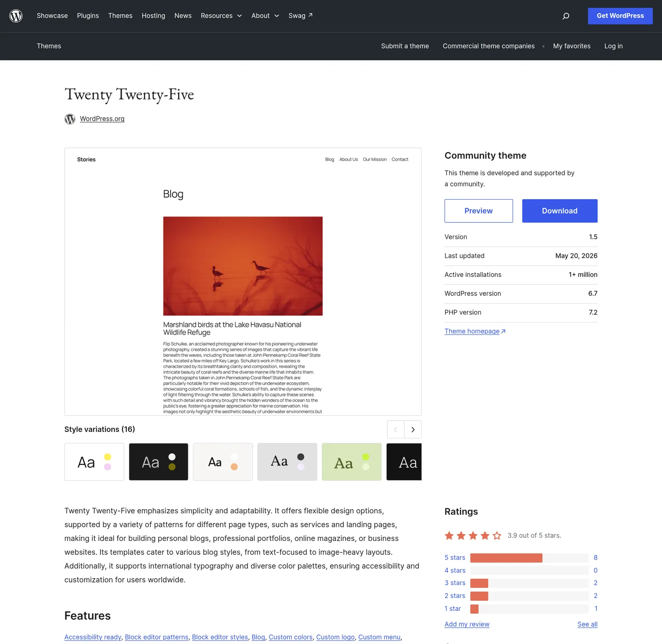Open Plugins in the top navigation

point(88,16)
